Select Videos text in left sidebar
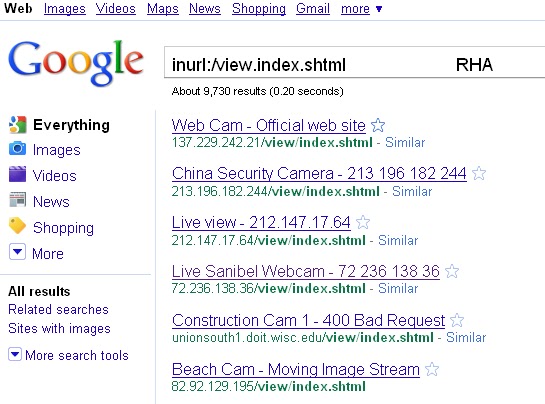This screenshot has width=545, height=404. coord(55,176)
